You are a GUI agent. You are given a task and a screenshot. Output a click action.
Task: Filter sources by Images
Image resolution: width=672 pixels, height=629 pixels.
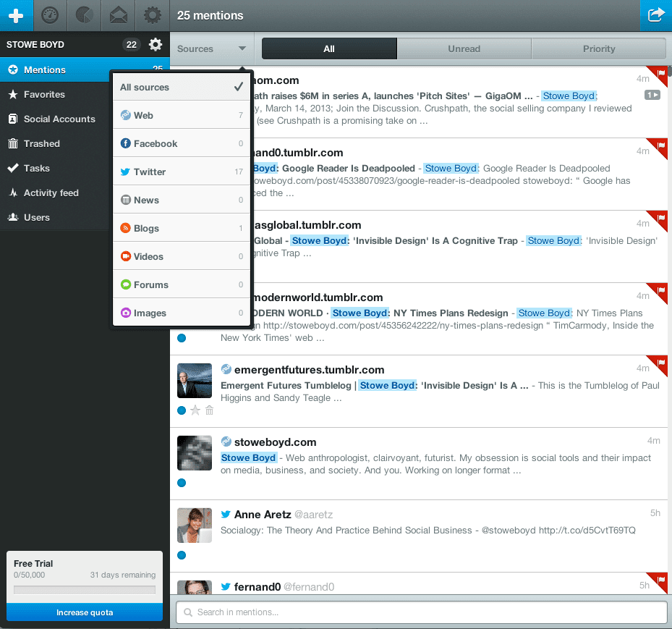pos(182,313)
